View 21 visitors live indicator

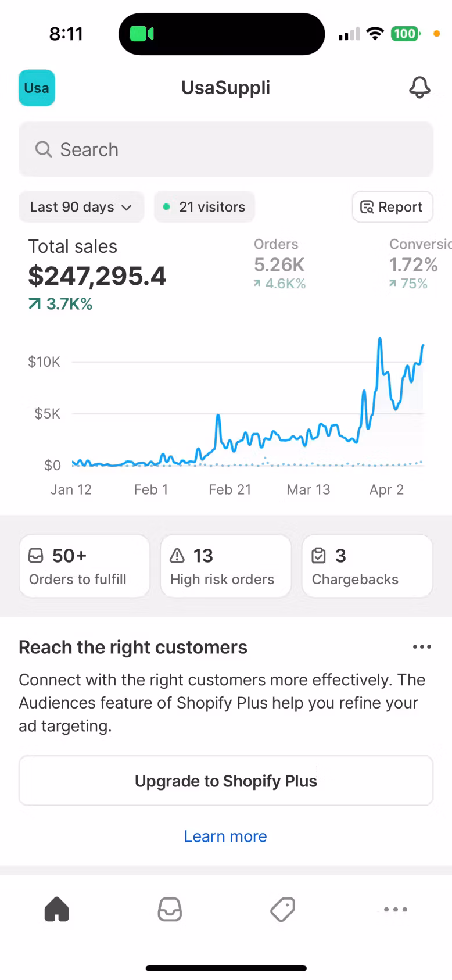pyautogui.click(x=205, y=207)
